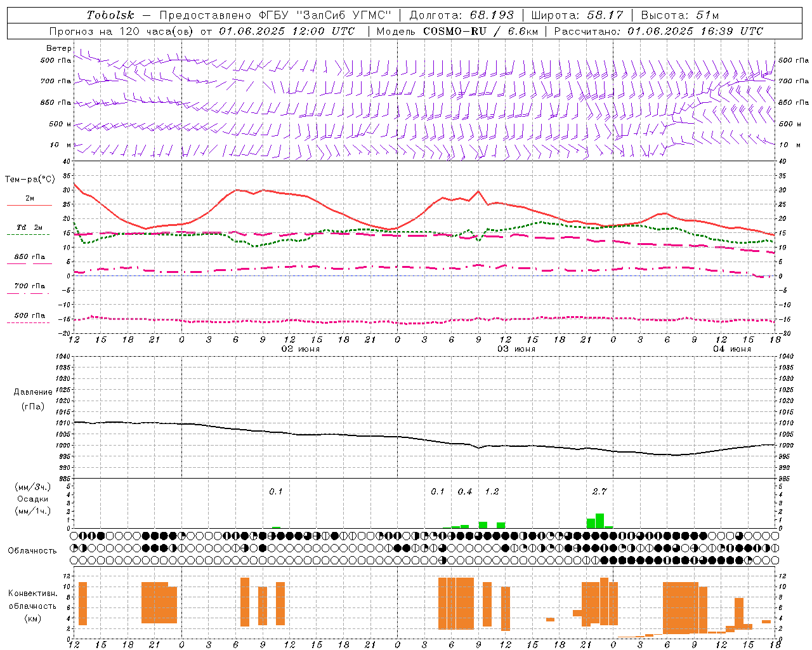812x650 pixels.
Task: Click the Конвективн. облачность label
Action: pos(32,606)
